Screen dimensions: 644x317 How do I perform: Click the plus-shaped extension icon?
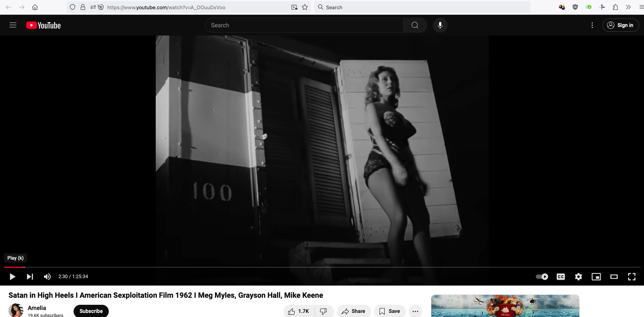(x=602, y=7)
